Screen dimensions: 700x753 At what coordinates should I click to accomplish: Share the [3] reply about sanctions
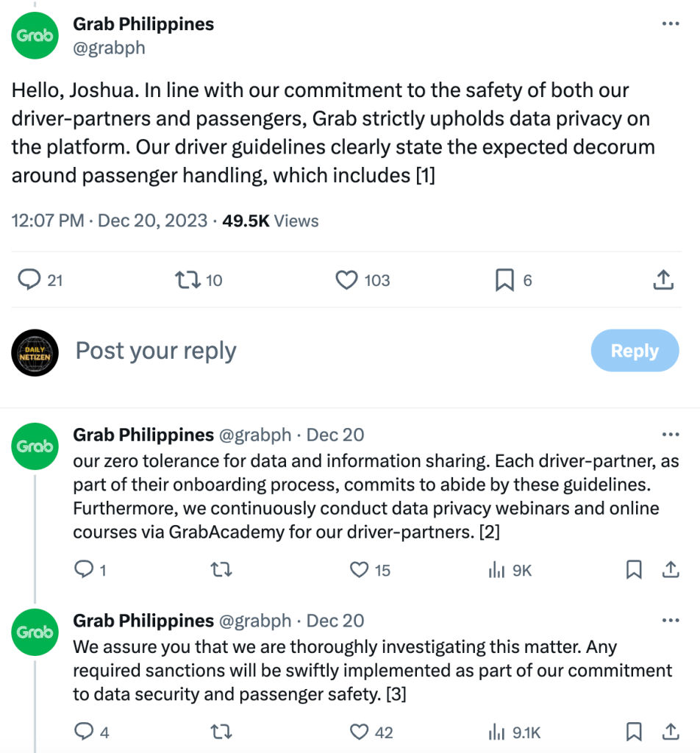pos(671,732)
